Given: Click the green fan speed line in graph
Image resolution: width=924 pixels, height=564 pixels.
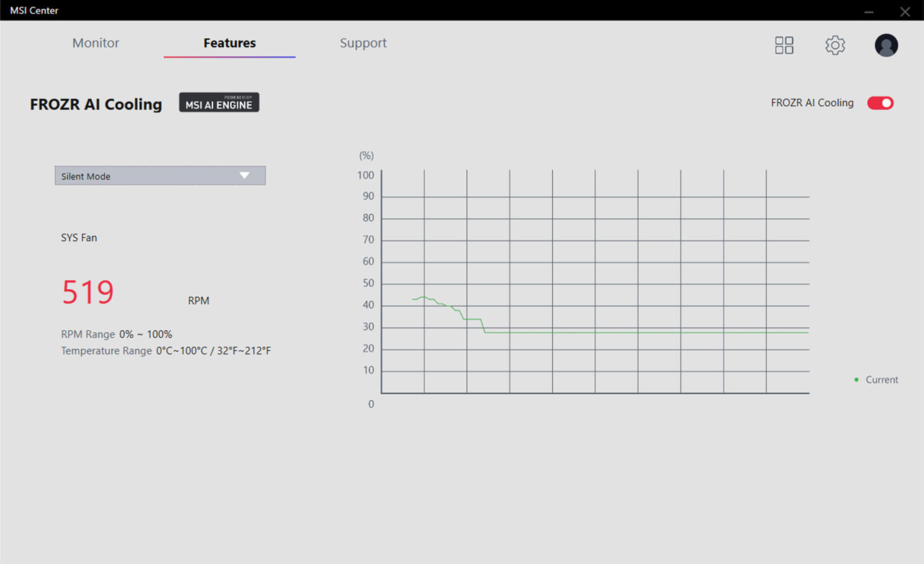Looking at the screenshot, I should coord(617,332).
